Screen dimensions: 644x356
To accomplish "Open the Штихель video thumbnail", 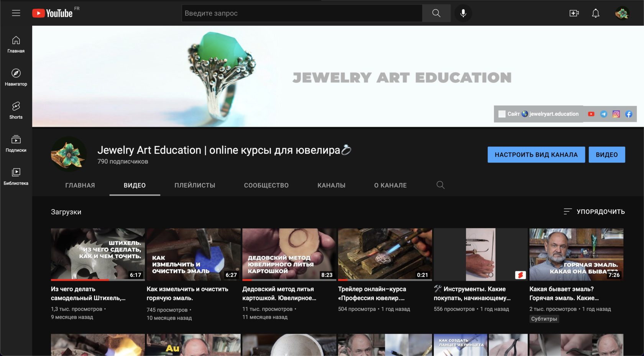I will coord(98,254).
